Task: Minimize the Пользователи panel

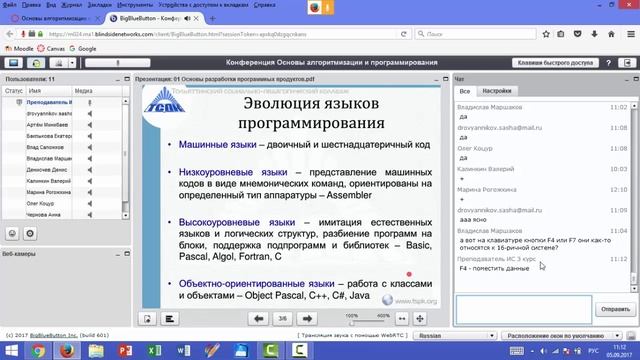Action: point(118,79)
